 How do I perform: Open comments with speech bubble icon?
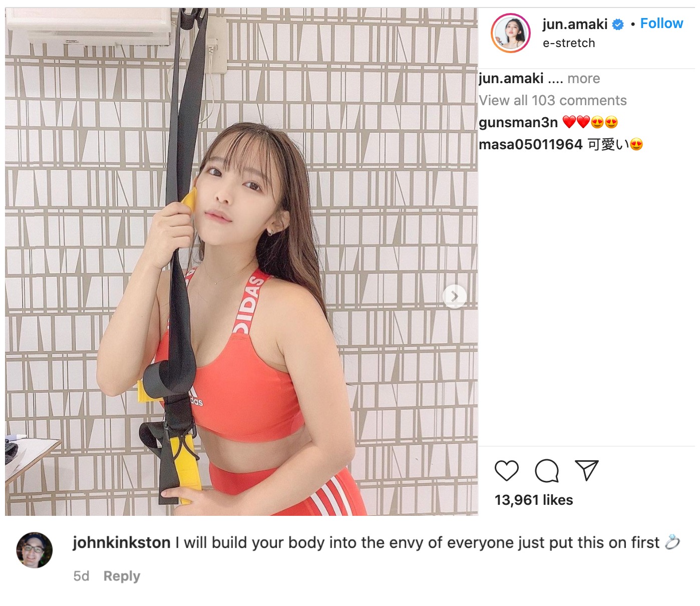(547, 471)
